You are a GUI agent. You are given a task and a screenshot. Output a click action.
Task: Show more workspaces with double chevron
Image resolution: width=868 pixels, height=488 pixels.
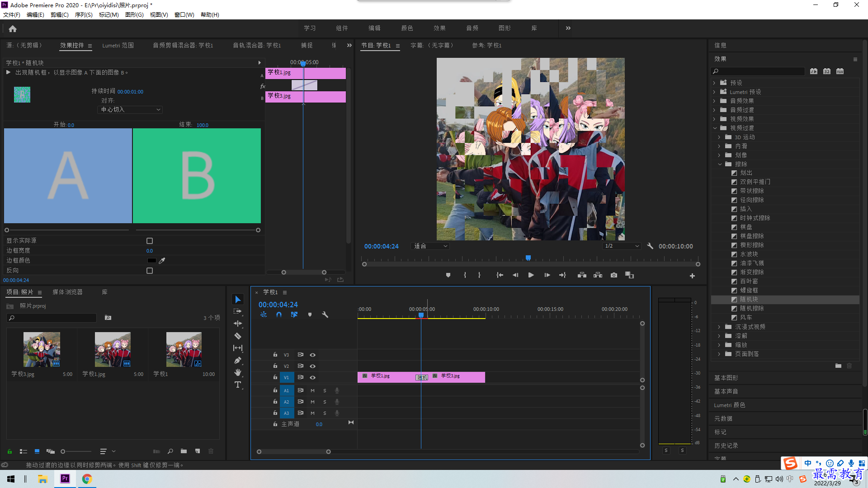[x=568, y=28]
